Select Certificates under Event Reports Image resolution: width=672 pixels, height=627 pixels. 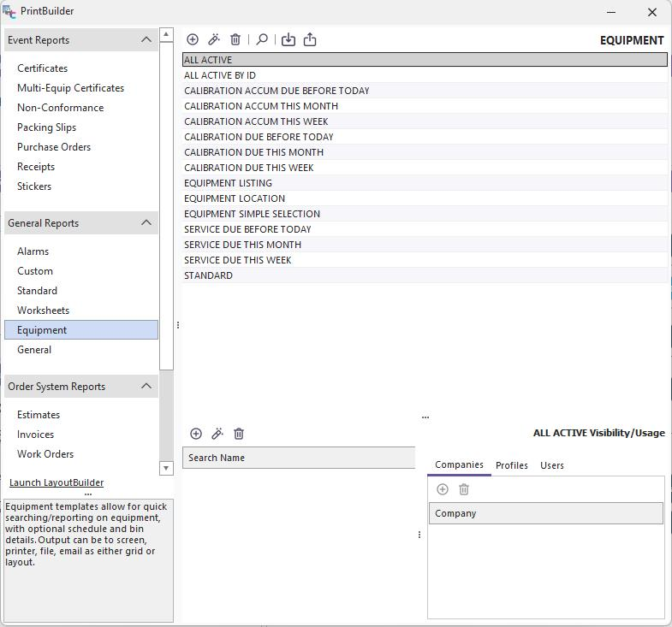point(42,68)
